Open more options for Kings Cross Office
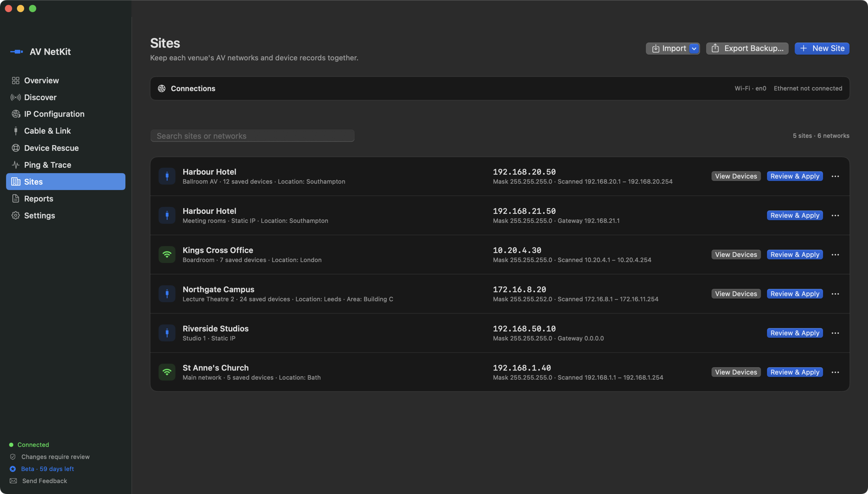Screen dimensions: 868x494 click(x=835, y=254)
